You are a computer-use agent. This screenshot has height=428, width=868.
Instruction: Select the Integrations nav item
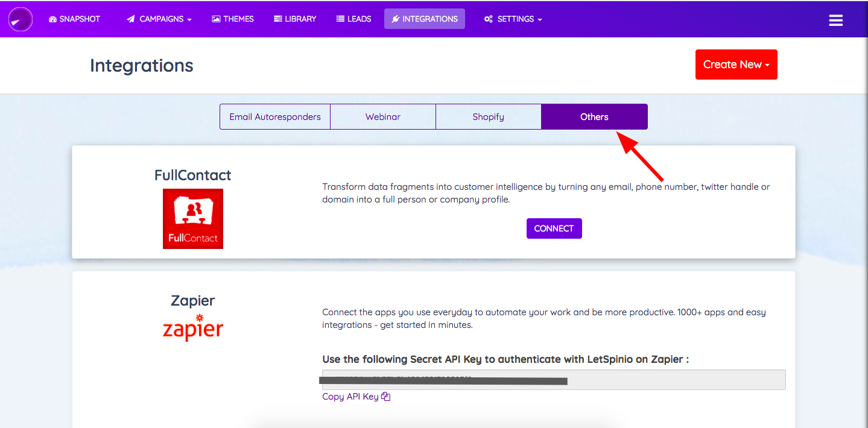click(x=425, y=19)
